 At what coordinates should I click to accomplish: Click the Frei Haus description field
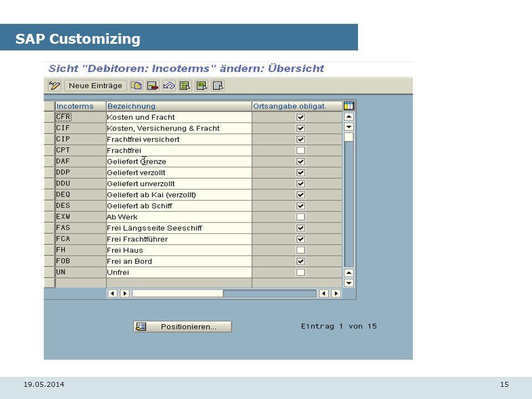coord(179,250)
